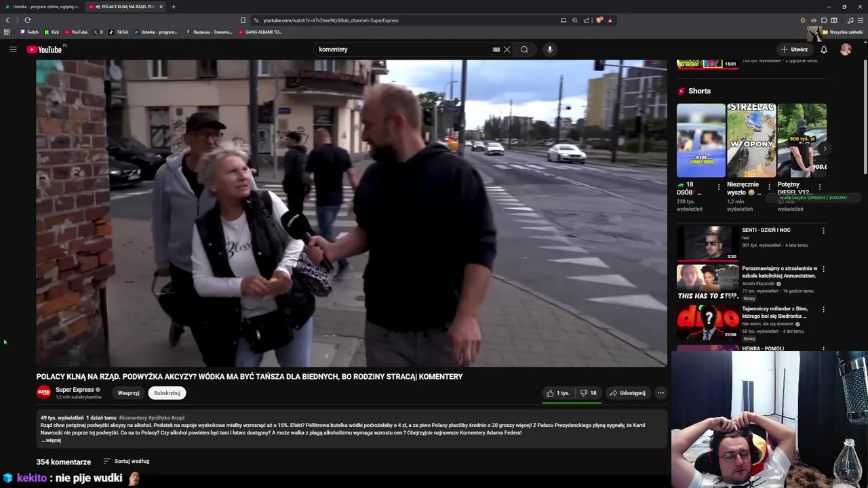Click the 354 komentarze heading
The image size is (868, 488).
point(64,462)
